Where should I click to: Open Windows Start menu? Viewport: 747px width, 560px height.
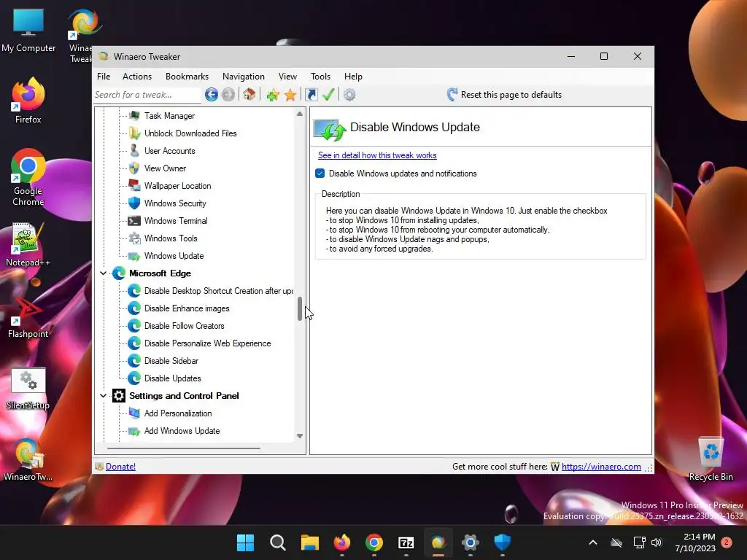(x=245, y=542)
